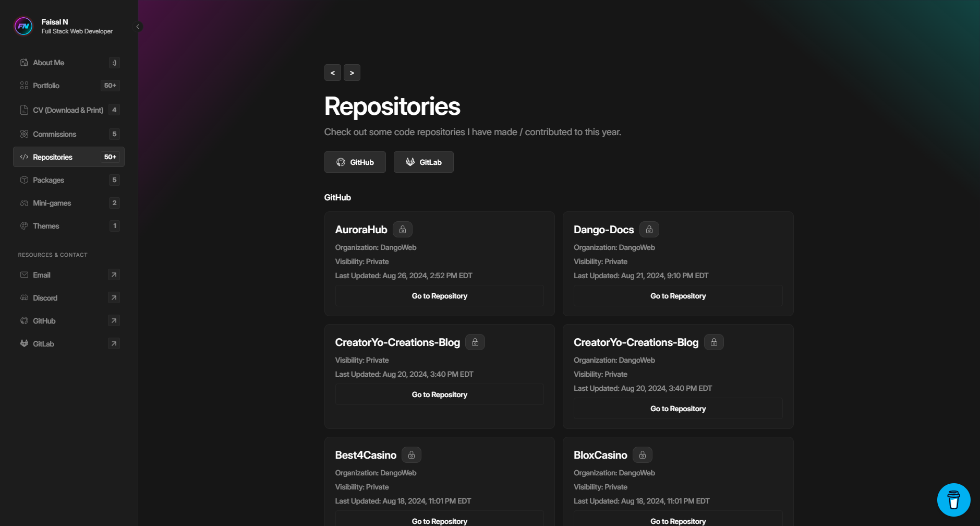This screenshot has height=526, width=980.
Task: Click the Packages box icon
Action: coord(25,180)
